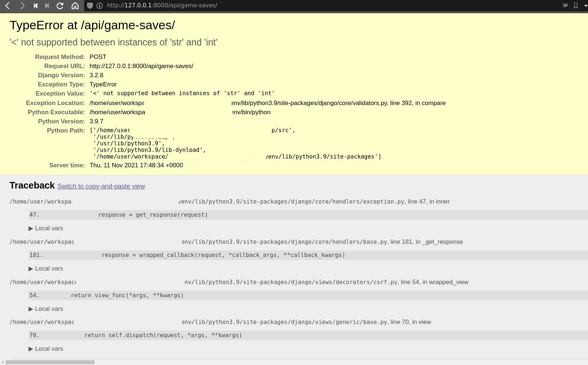Click the Request URL value http://127.0.0.1:8000/api/game-saves/
Screen dimensions: 588x365
pos(142,66)
